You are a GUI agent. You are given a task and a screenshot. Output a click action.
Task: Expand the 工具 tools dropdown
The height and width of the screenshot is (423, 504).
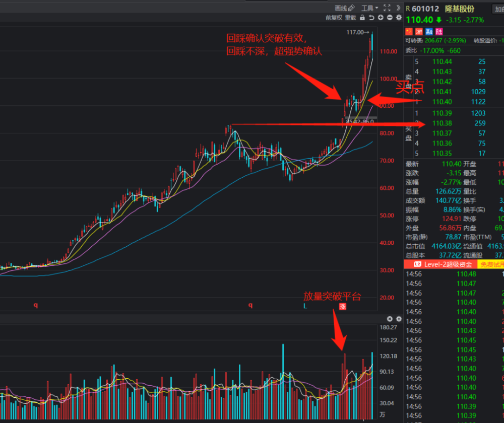click(370, 8)
